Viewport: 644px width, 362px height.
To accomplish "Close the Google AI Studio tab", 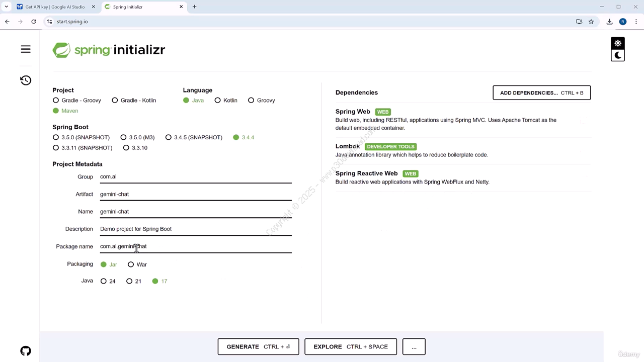I will (93, 7).
